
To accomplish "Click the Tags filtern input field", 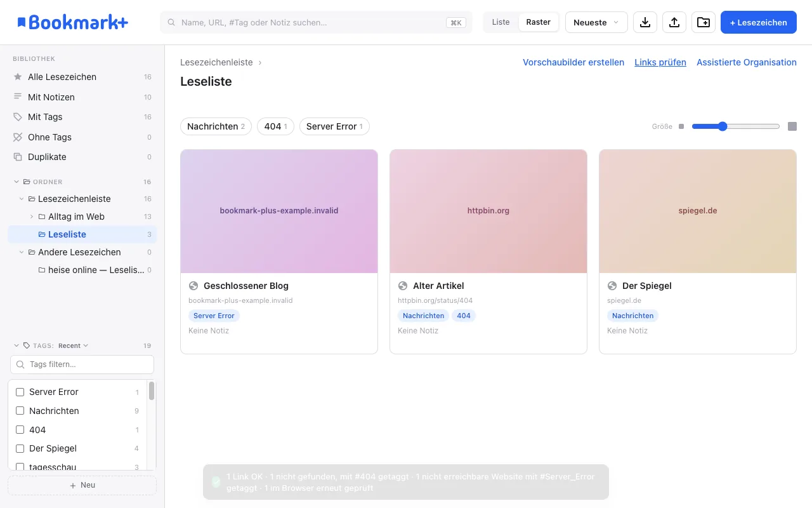I will [82, 364].
